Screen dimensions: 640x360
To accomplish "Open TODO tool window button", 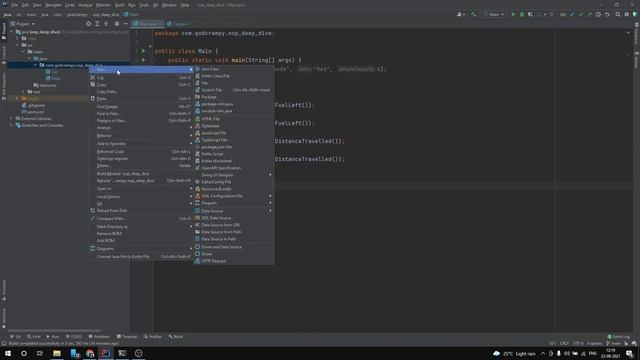I will (x=74, y=337).
